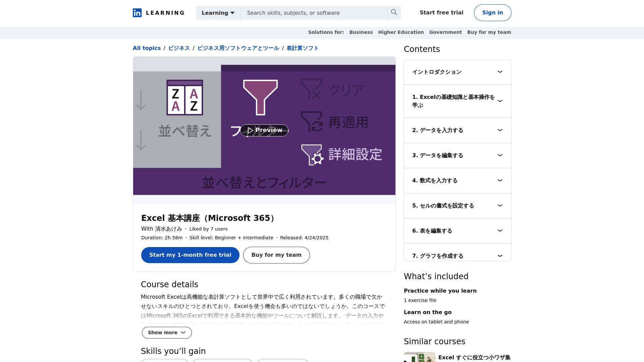Open the 表計算ソフト breadcrumb link
This screenshot has height=362, width=644.
click(302, 48)
